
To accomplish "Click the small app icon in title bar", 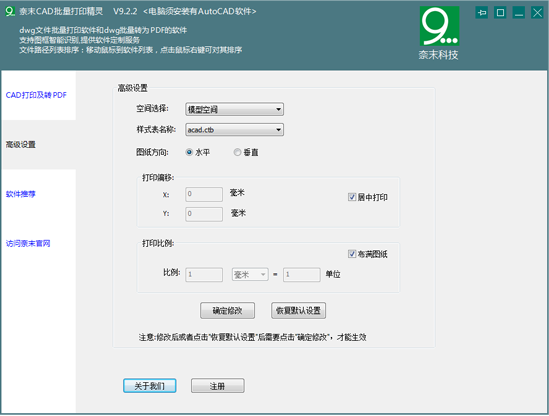I will pyautogui.click(x=10, y=12).
